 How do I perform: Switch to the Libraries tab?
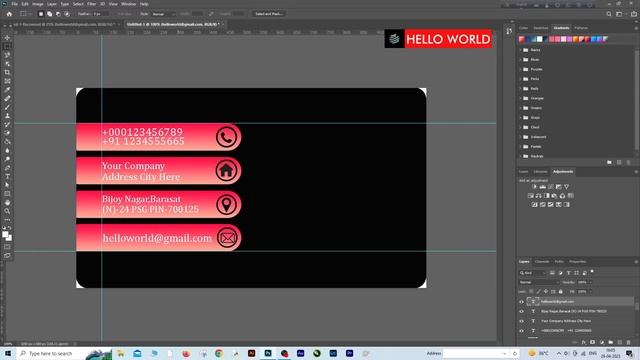point(540,171)
